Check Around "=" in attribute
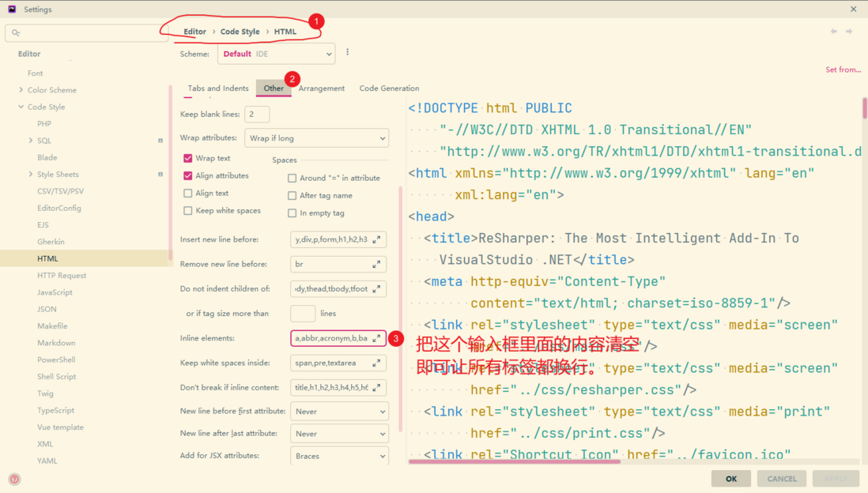 (x=292, y=179)
